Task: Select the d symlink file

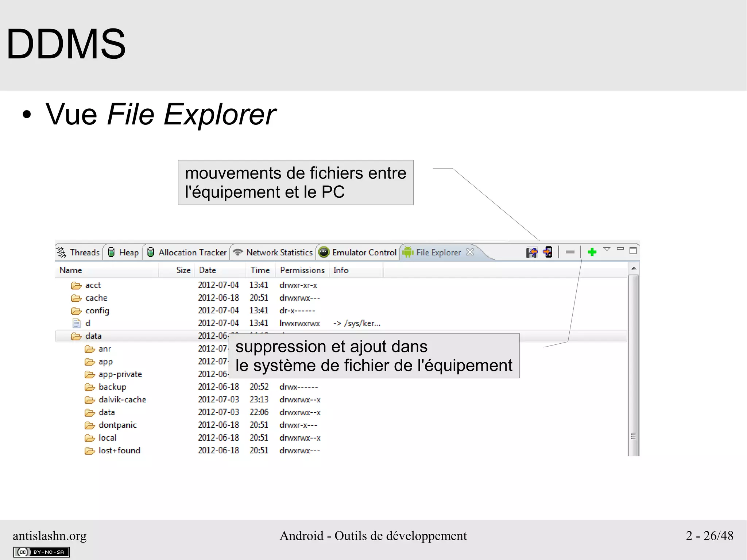Action: tap(341, 324)
